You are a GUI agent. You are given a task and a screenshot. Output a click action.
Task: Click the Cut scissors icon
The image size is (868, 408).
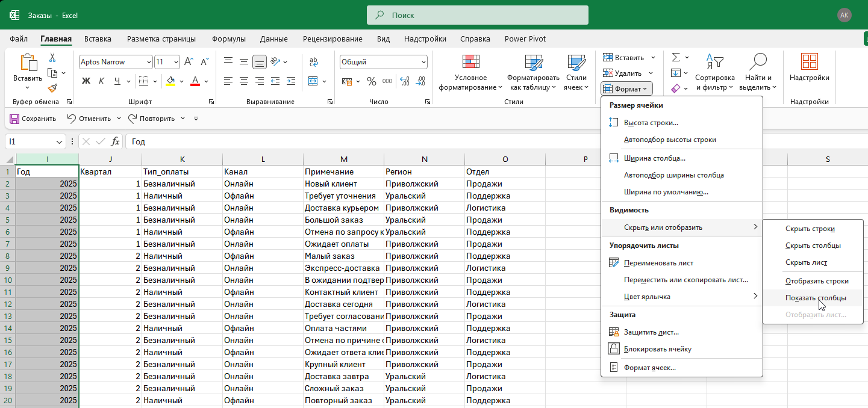pyautogui.click(x=52, y=58)
